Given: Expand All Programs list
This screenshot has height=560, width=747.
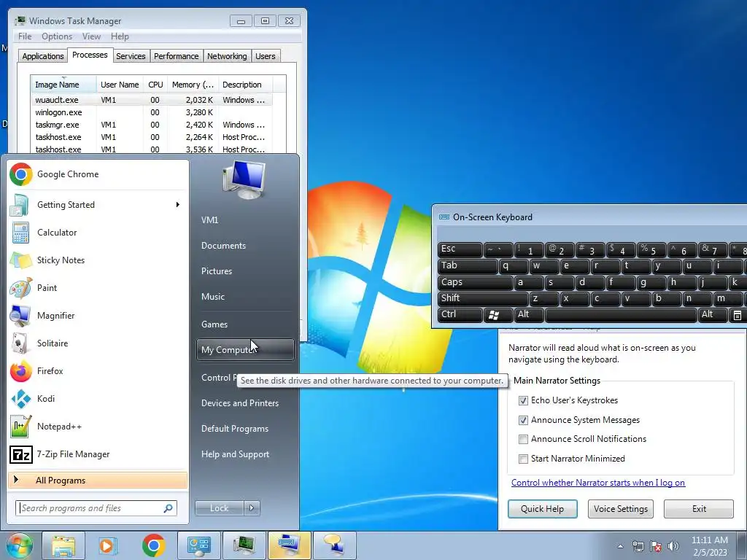Looking at the screenshot, I should [98, 481].
